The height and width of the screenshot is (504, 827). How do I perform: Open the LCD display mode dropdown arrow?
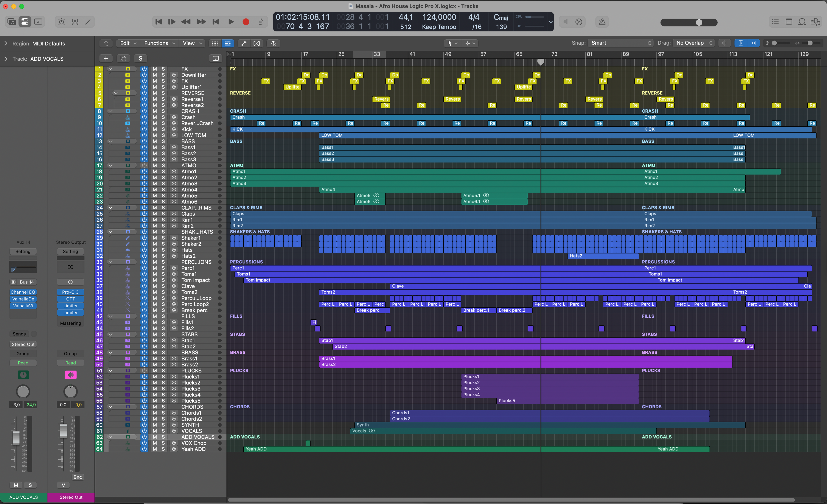coord(550,22)
